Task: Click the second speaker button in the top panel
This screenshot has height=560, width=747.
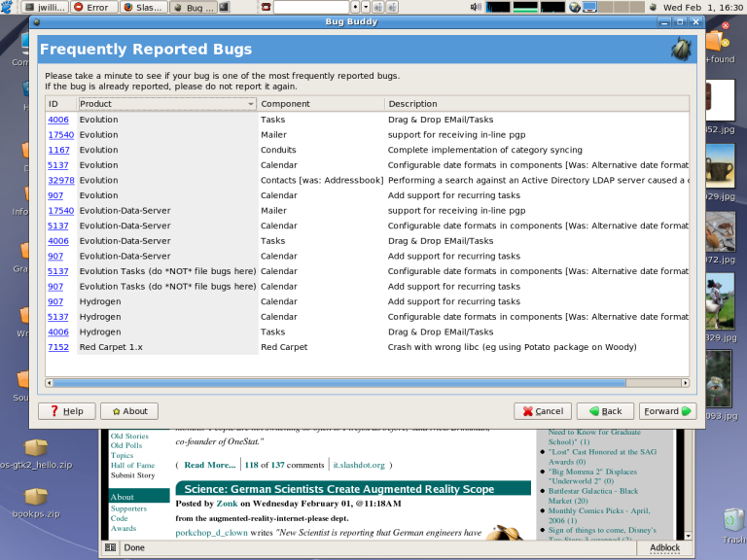Action: pos(392,7)
